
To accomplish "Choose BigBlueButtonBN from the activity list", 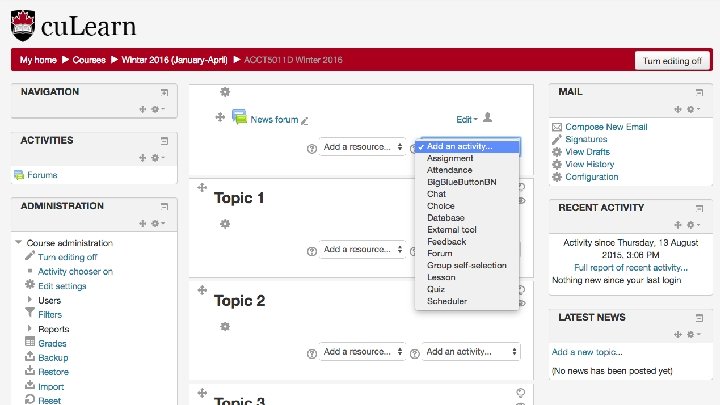I will (x=467, y=182).
